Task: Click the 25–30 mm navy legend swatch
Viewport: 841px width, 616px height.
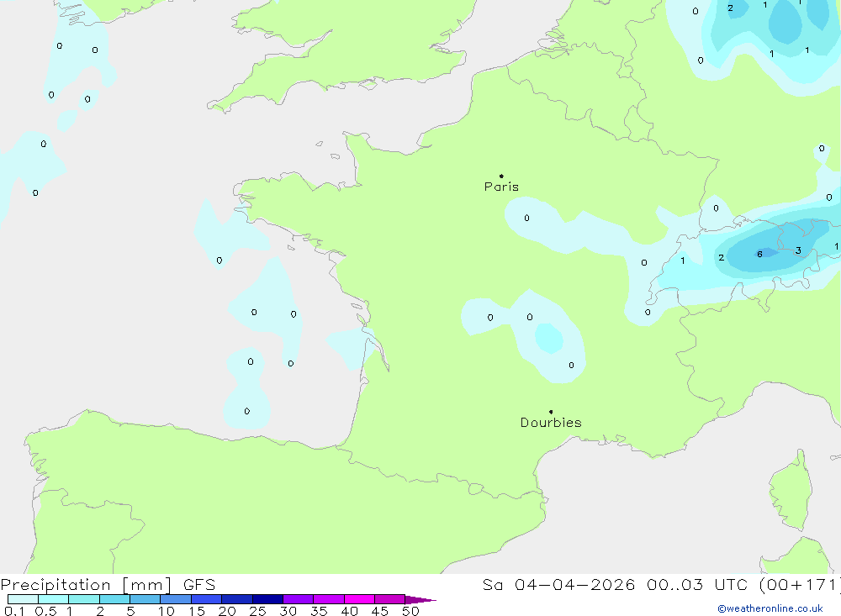Action: tap(267, 599)
